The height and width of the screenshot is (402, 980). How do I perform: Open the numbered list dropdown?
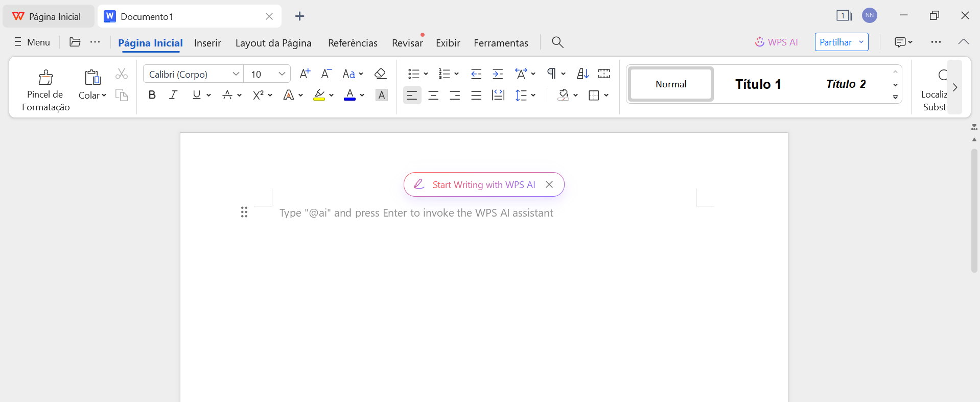(456, 74)
